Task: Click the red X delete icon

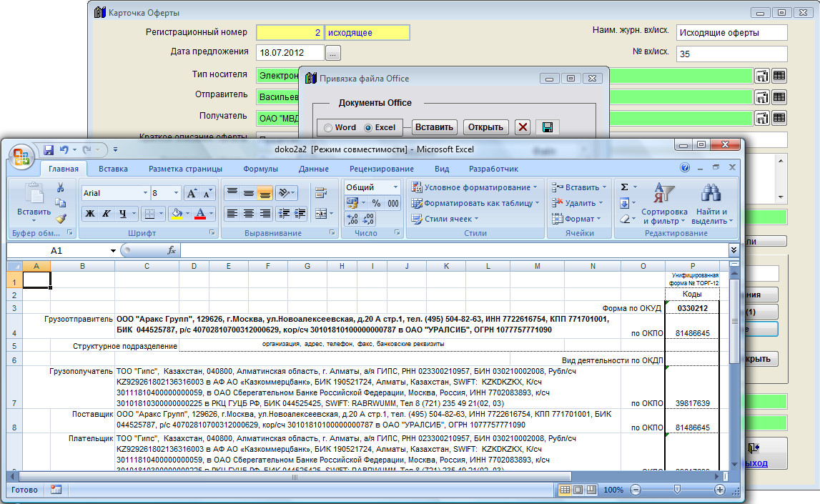Action: point(523,127)
